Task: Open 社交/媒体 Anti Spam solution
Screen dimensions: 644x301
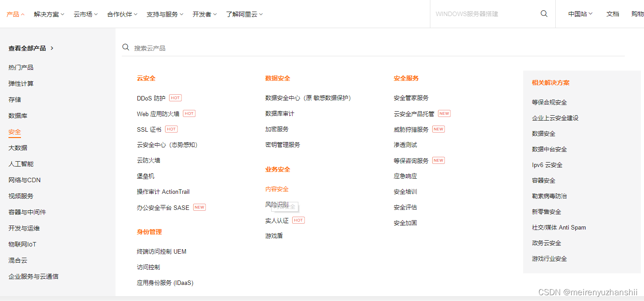Action: click(x=559, y=228)
